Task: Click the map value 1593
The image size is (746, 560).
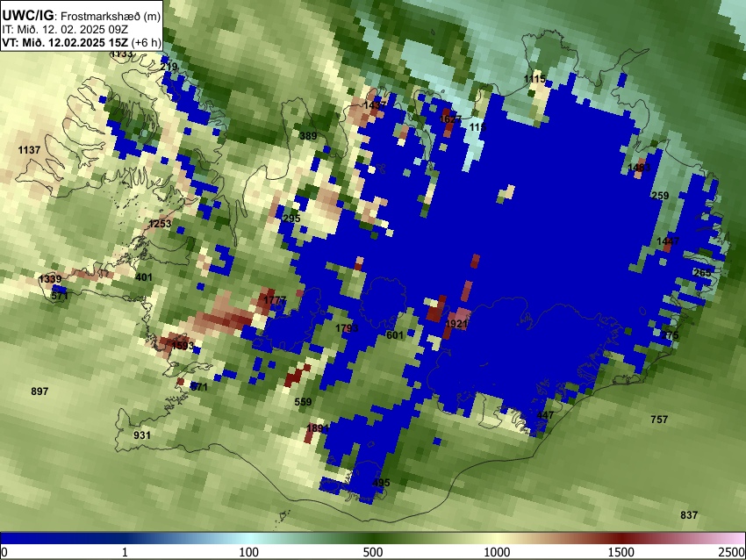Action: point(183,346)
